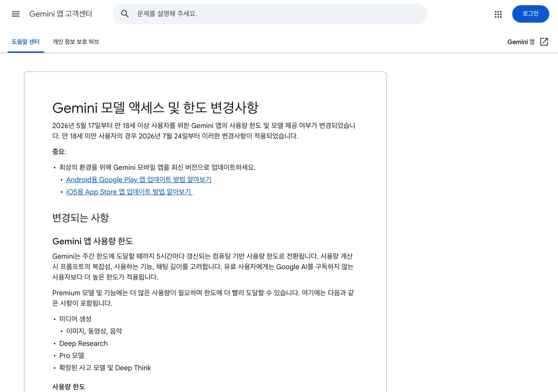Viewport: 558px width, 392px height.
Task: Open iOS용 App Store 앱 업데이트 link
Action: [129, 192]
